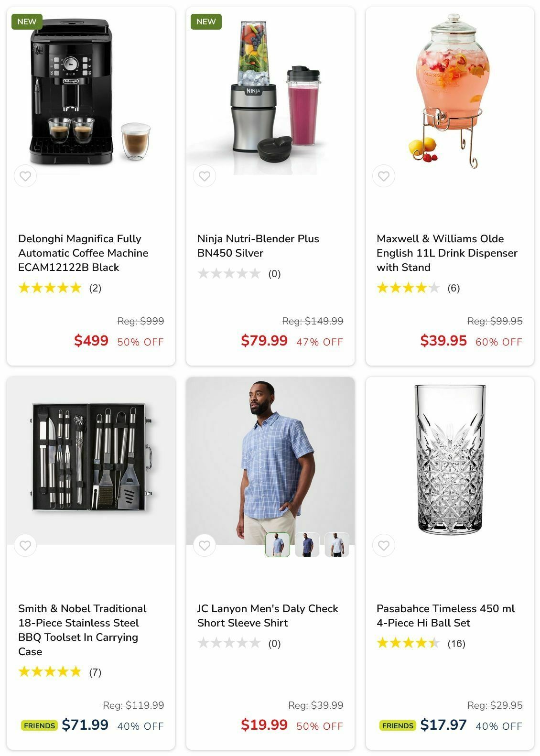
Task: Open Smith & Nobel 18-Piece BBQ Toolset title
Action: click(82, 630)
